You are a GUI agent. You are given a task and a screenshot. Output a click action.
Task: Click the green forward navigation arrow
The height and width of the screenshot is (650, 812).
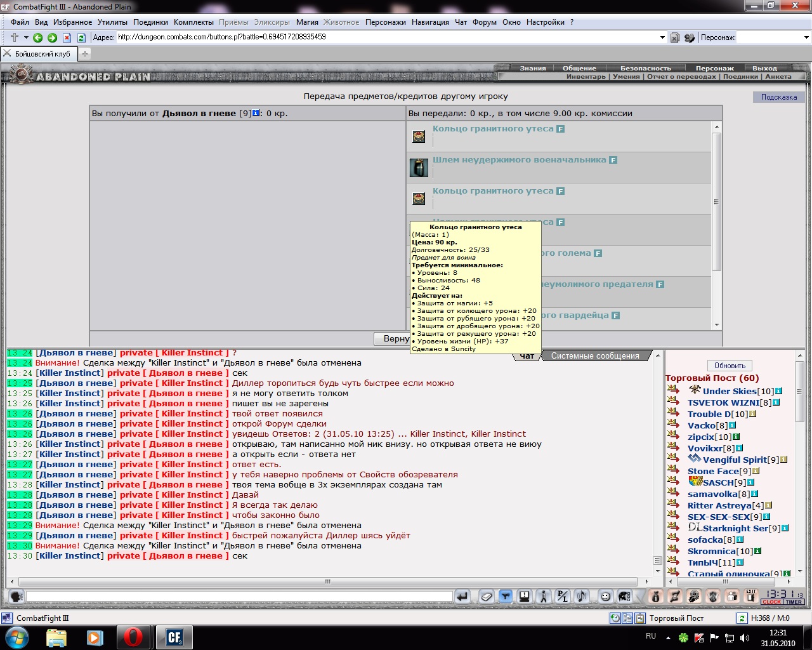coord(52,37)
